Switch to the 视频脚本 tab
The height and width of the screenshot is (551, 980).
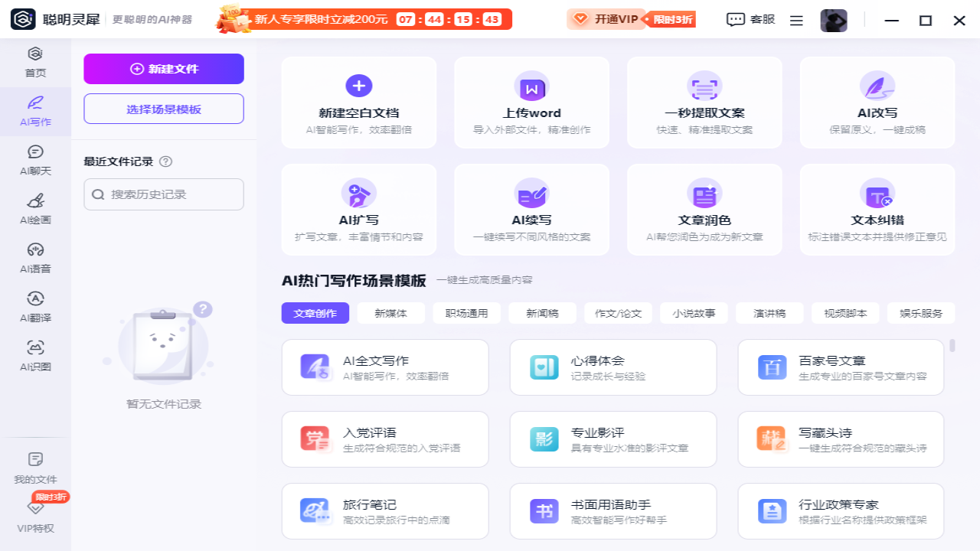click(x=844, y=313)
